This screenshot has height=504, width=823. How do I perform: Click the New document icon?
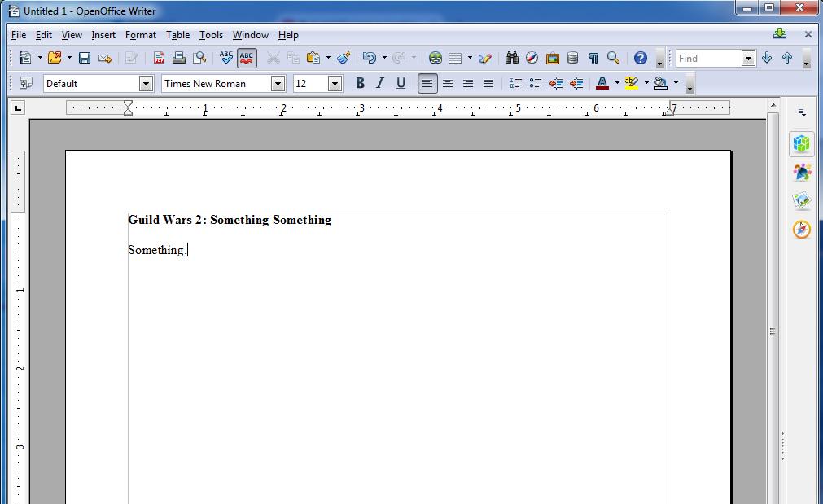tap(25, 58)
